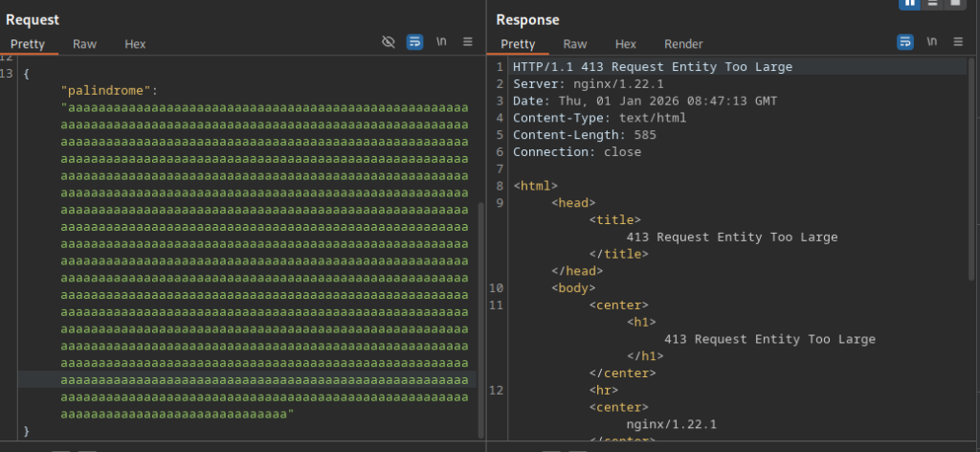Click the Request panel vertical scrollbar
The width and height of the screenshot is (980, 452).
[480, 319]
